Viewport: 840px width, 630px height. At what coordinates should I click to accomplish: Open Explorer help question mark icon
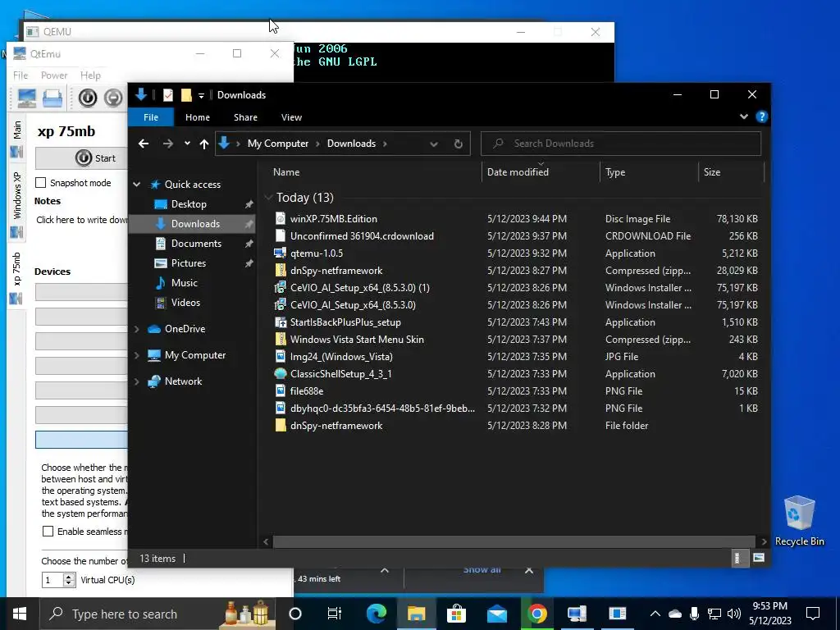(x=761, y=116)
